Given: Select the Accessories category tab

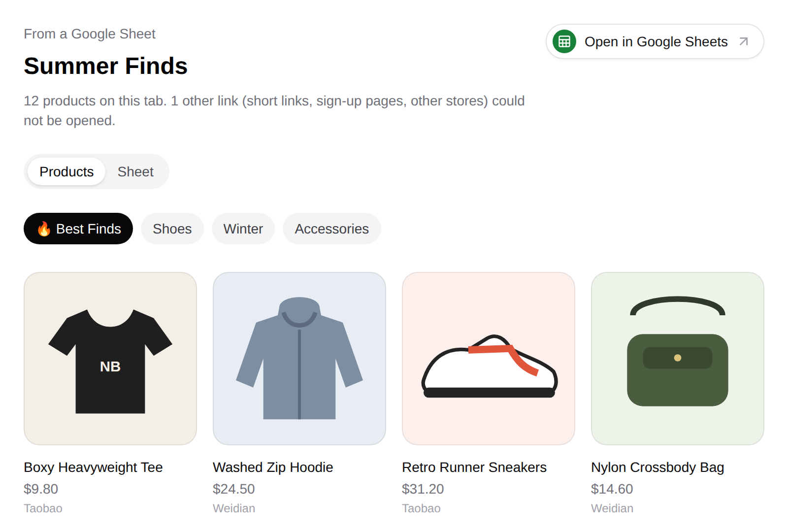Looking at the screenshot, I should pyautogui.click(x=332, y=229).
